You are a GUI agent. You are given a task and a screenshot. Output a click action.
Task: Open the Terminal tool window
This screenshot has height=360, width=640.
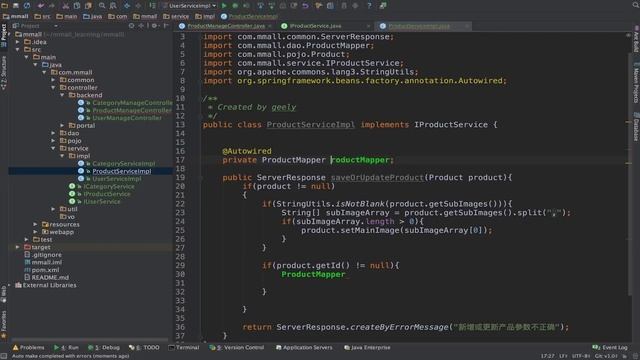pos(184,347)
